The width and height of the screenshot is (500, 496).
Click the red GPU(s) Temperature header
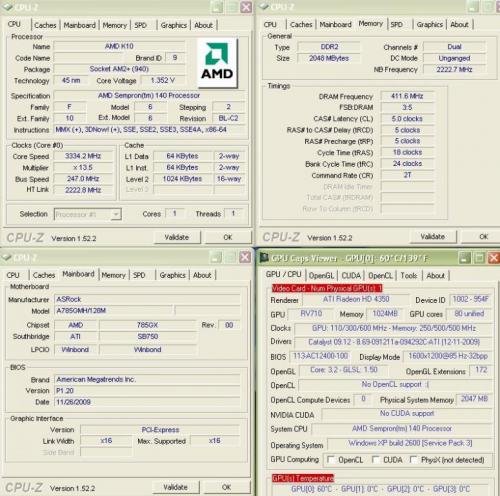point(303,478)
